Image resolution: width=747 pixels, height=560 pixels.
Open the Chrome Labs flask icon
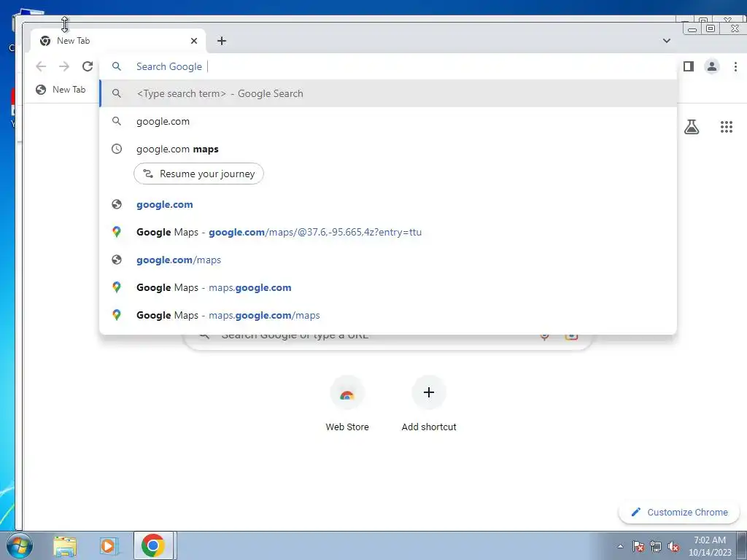[692, 127]
